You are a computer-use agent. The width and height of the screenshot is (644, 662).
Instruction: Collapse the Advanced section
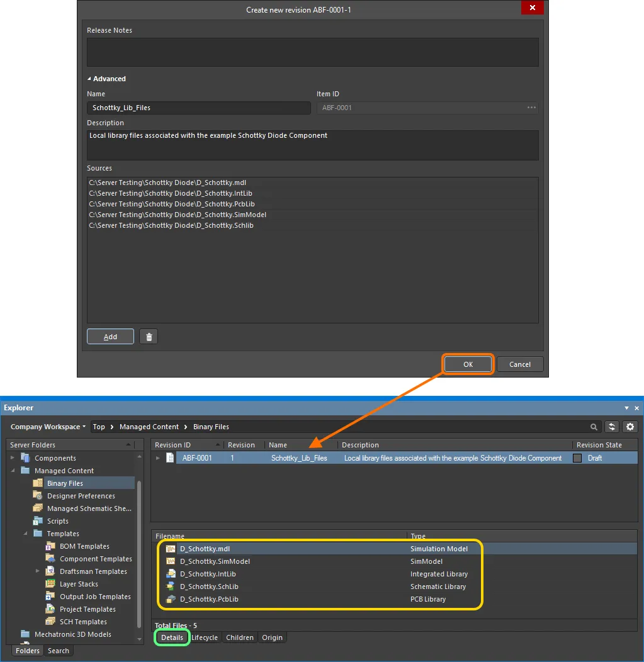[x=89, y=79]
